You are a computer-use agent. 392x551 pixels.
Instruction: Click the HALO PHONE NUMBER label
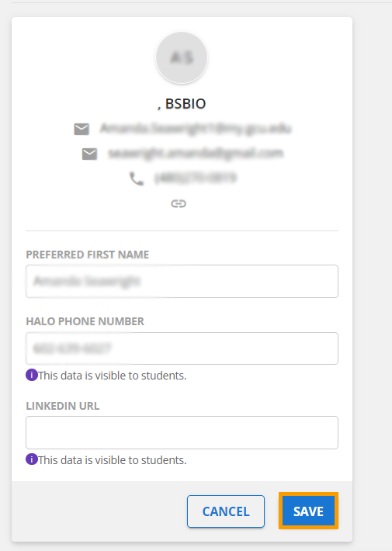tap(85, 321)
